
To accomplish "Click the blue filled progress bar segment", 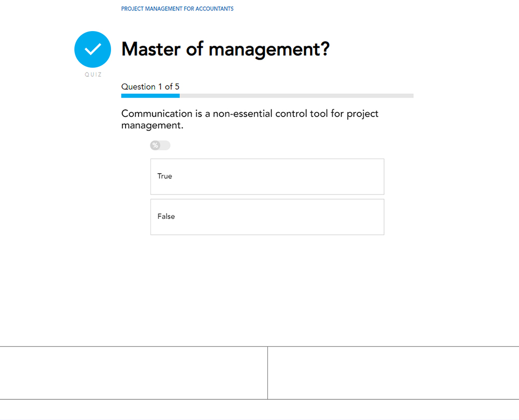I will pos(150,96).
